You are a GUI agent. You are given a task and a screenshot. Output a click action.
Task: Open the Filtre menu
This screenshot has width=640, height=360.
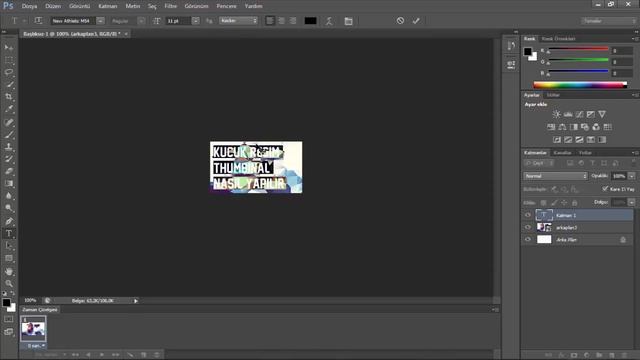pos(171,6)
